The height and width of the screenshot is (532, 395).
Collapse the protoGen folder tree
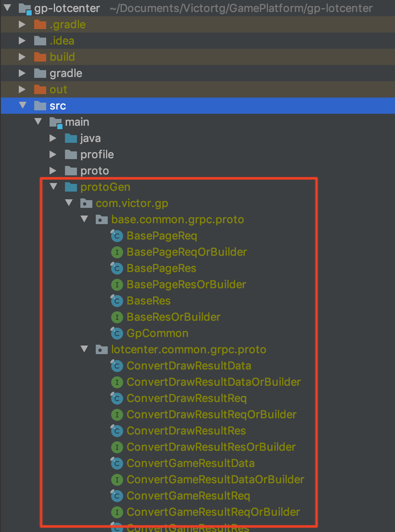pos(53,187)
